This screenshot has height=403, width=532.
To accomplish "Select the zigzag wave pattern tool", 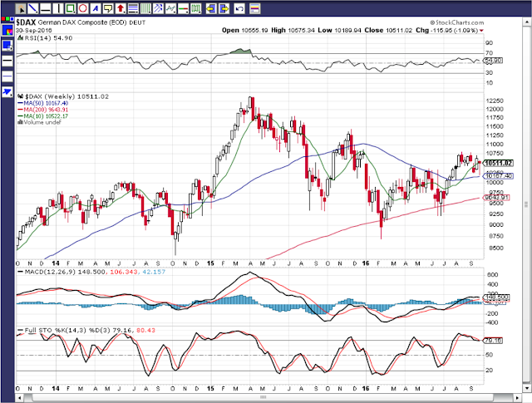I will point(170,8).
